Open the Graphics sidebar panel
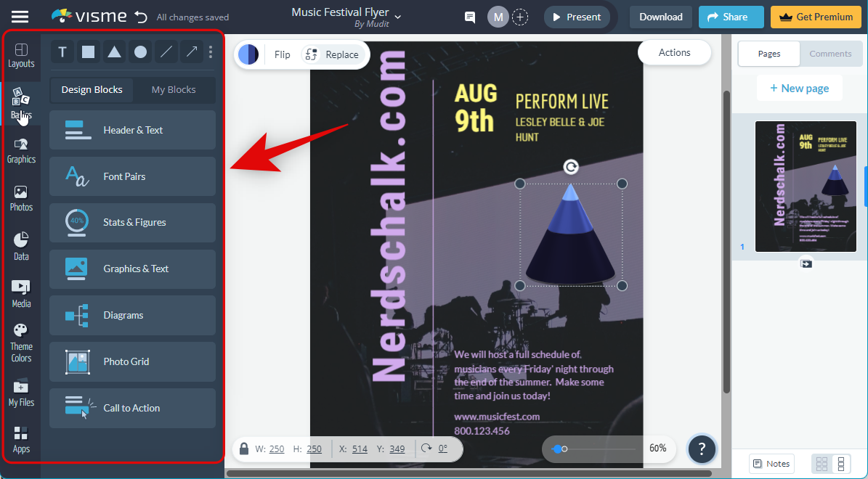 tap(21, 151)
